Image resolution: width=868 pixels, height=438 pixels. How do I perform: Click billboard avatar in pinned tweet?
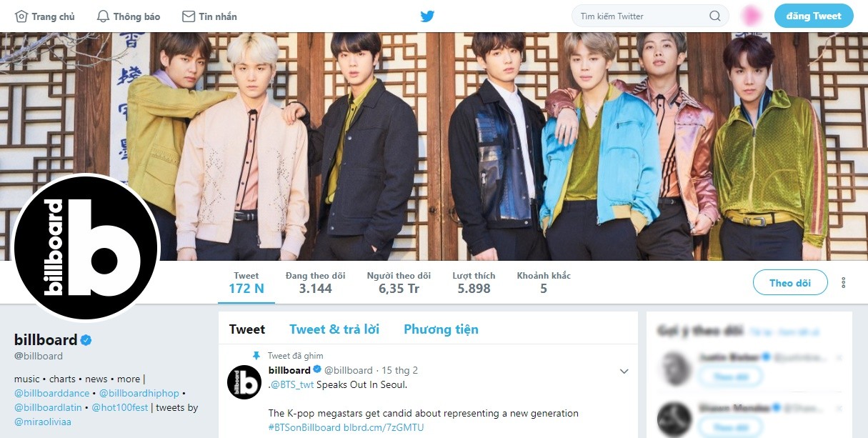pos(244,382)
